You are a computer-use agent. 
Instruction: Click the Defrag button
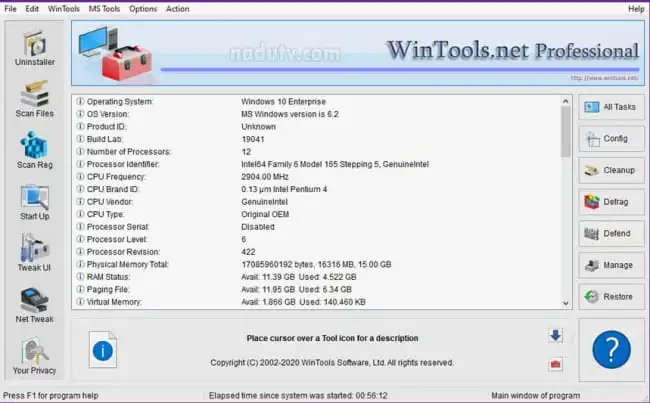[611, 202]
